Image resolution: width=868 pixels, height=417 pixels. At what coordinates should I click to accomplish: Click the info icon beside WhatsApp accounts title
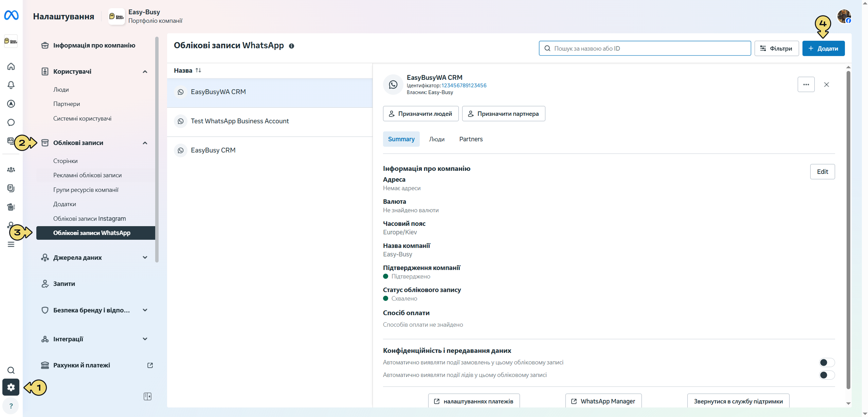pos(291,46)
